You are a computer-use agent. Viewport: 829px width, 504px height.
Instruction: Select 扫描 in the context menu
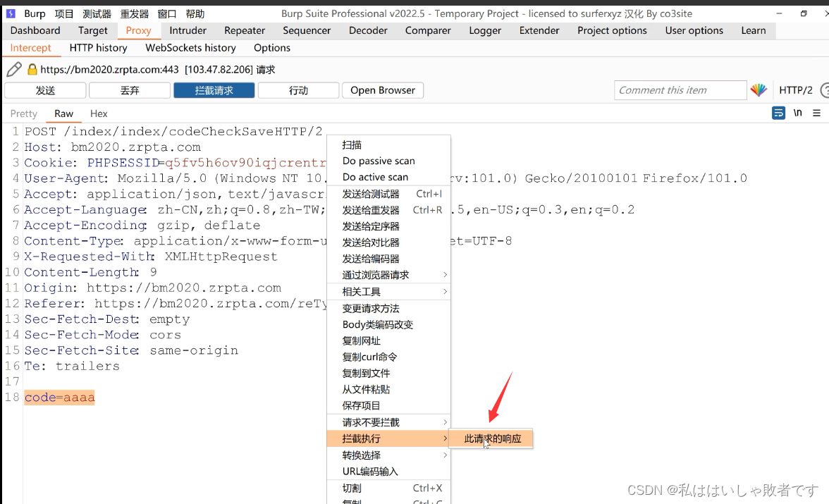point(389,145)
